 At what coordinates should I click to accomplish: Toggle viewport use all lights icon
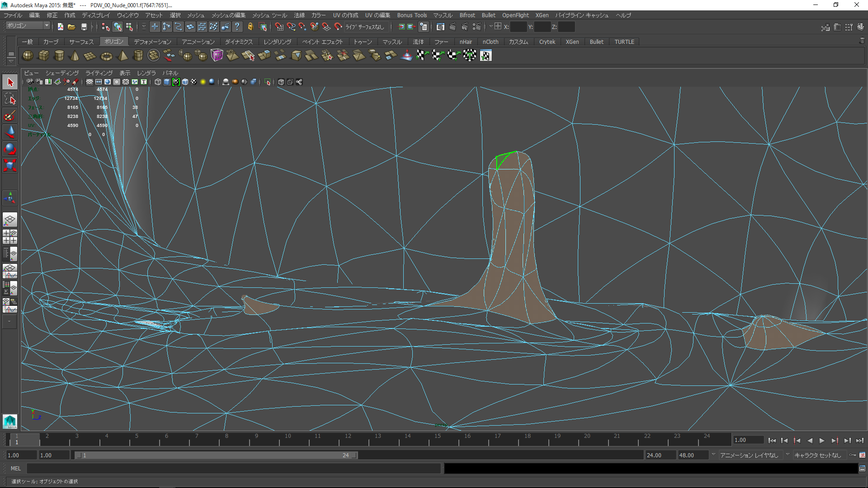pos(203,82)
